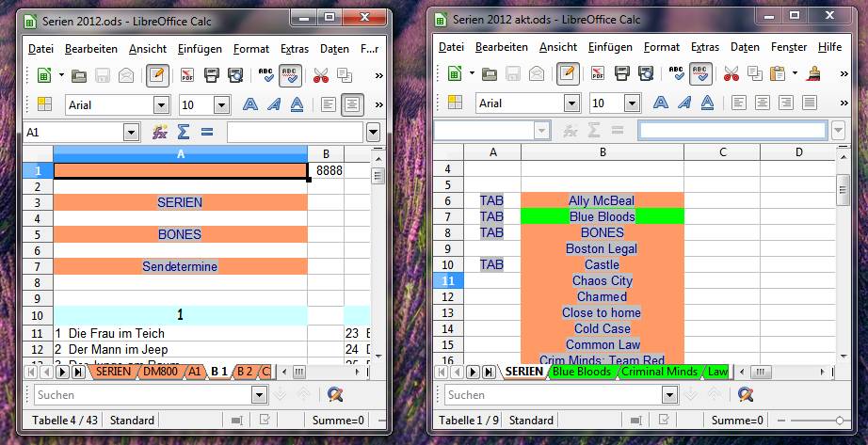
Task: Open Name Box dropdown showing A1
Action: click(131, 133)
